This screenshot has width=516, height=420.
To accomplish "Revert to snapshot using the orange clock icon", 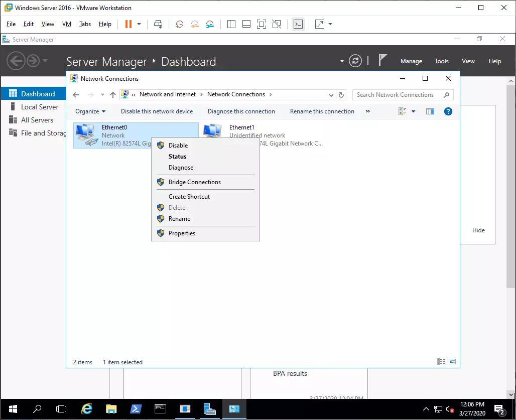I will point(195,24).
